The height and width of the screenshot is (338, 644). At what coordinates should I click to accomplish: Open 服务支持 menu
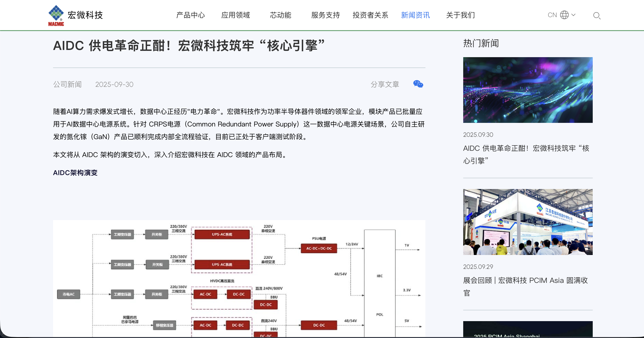325,15
